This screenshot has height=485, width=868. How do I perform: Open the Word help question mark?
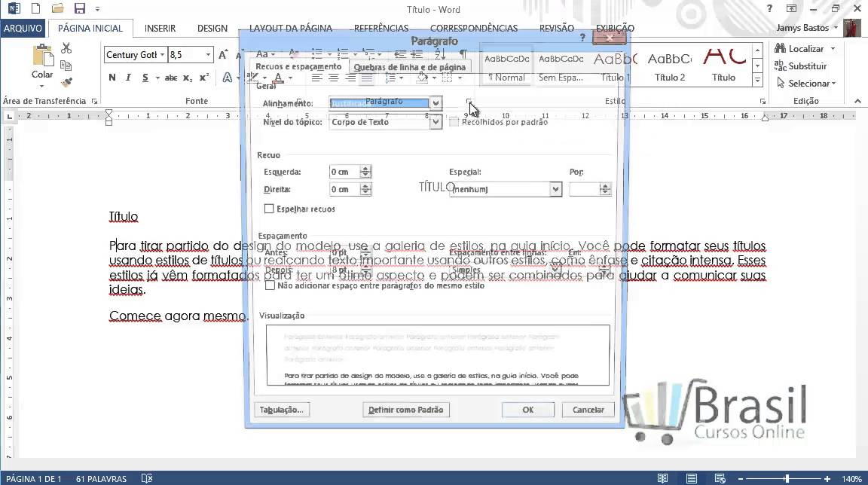(769, 8)
